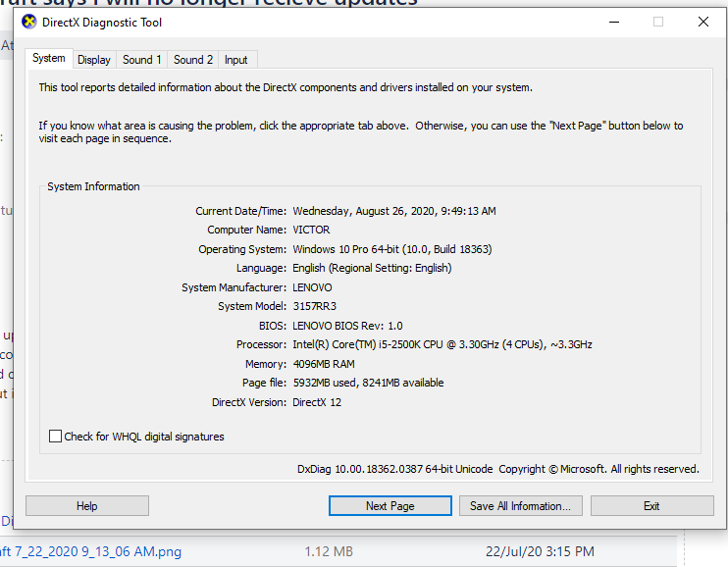The width and height of the screenshot is (728, 567).
Task: Minimize the DirectX Diagnostic Tool window
Action: click(614, 22)
